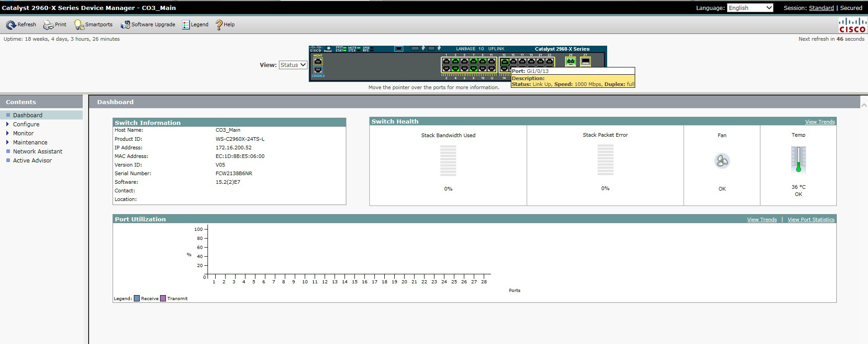
Task: Click the Transmit legend color swatch
Action: (163, 298)
